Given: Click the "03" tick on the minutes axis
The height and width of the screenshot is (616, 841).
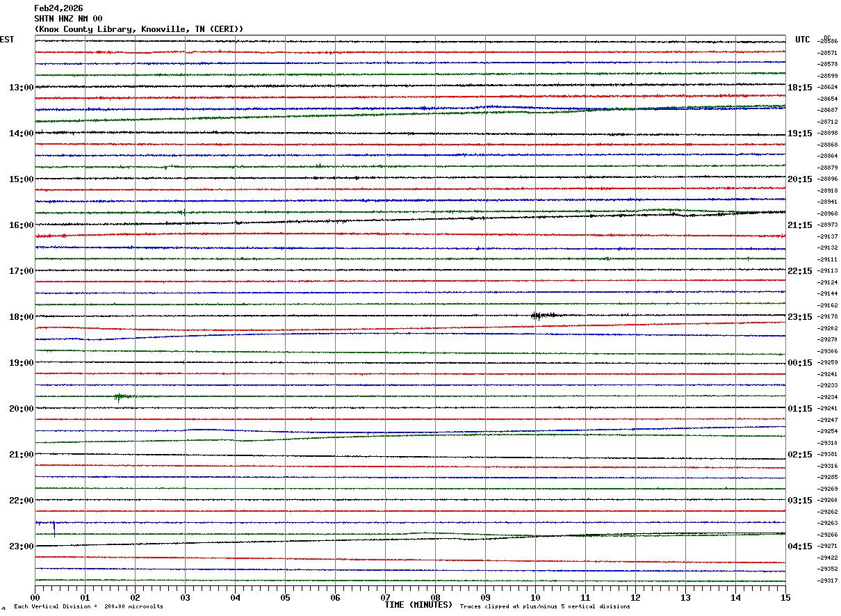Looking at the screenshot, I should tap(185, 597).
